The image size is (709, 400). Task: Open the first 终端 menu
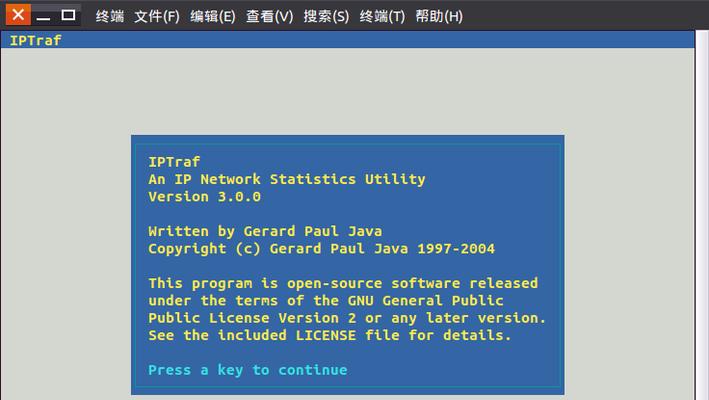[109, 16]
